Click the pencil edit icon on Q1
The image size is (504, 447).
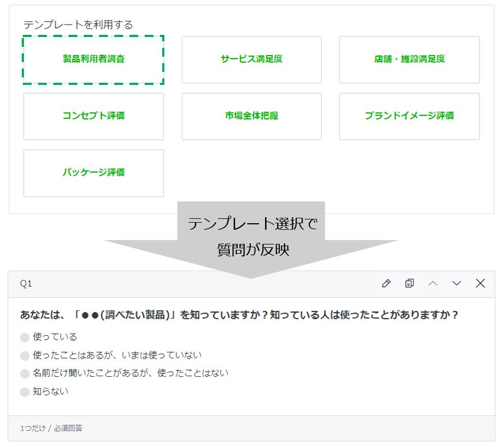[x=386, y=283]
